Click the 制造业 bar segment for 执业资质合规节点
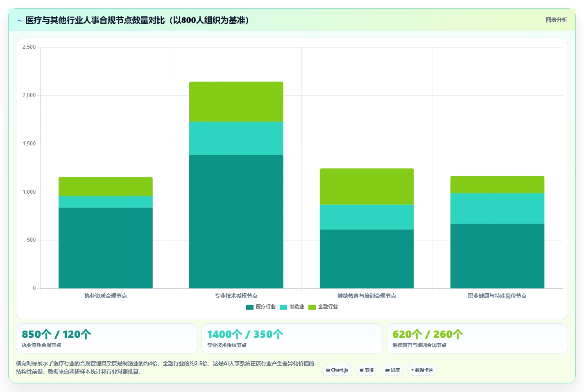This screenshot has width=584, height=392. 106,202
